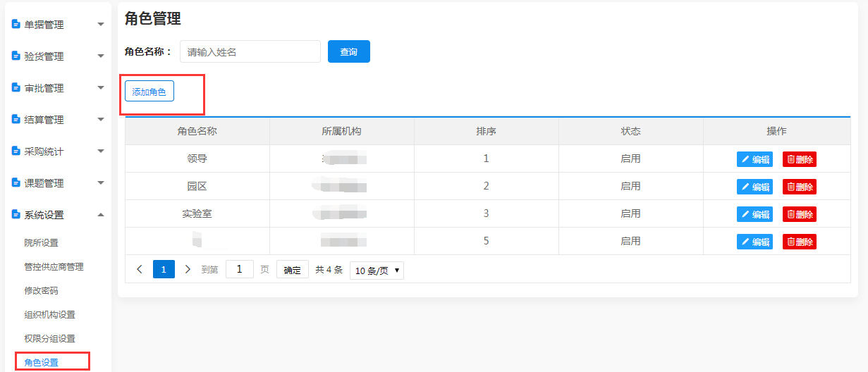Delete the role with sort order 5
The height and width of the screenshot is (372, 868).
[x=799, y=242]
